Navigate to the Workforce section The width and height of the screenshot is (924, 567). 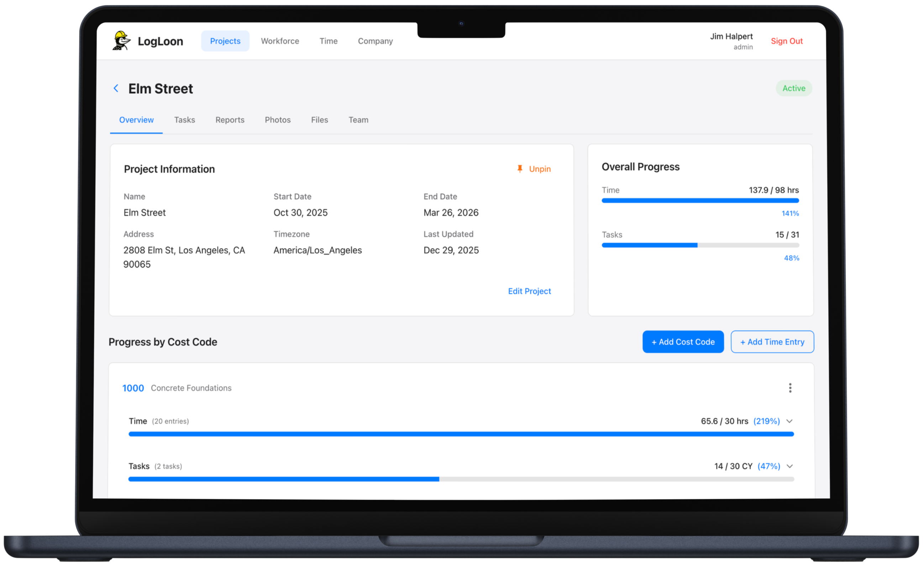(x=280, y=41)
